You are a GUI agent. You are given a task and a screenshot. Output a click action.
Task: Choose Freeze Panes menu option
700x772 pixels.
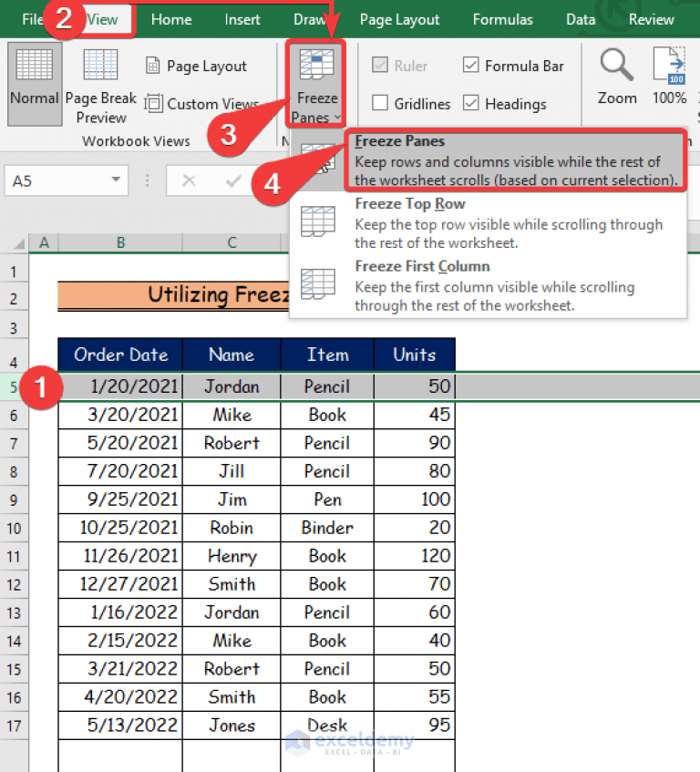(x=514, y=160)
